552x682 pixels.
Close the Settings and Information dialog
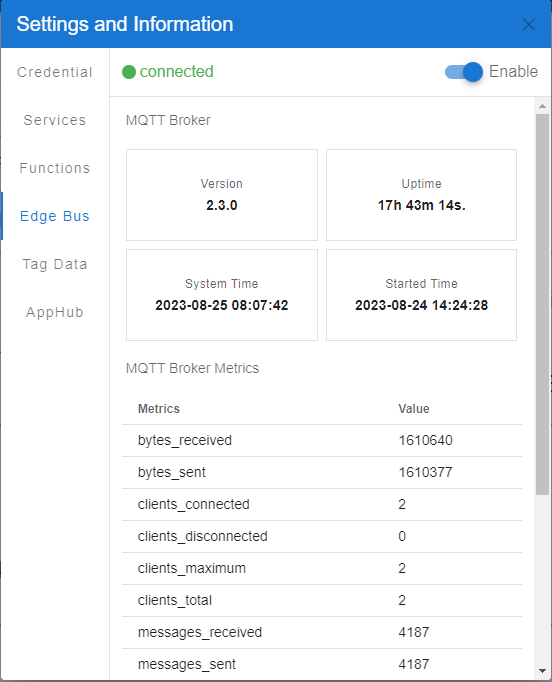tap(529, 24)
